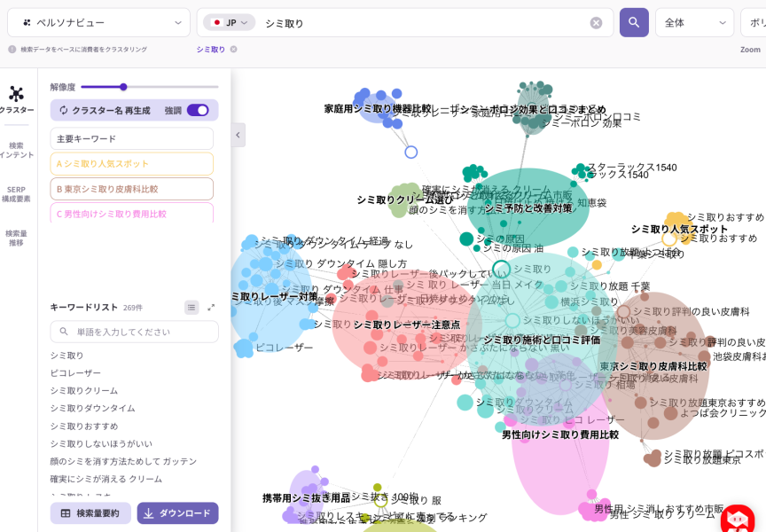Click the 解像度 slider handle
The height and width of the screenshot is (532, 766).
tap(123, 87)
